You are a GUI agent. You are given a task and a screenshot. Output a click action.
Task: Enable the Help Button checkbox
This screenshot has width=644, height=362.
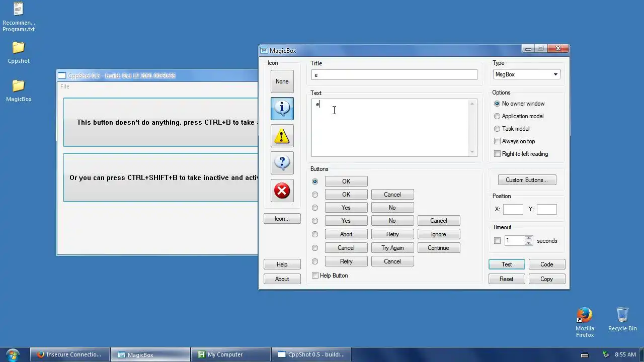point(330,276)
